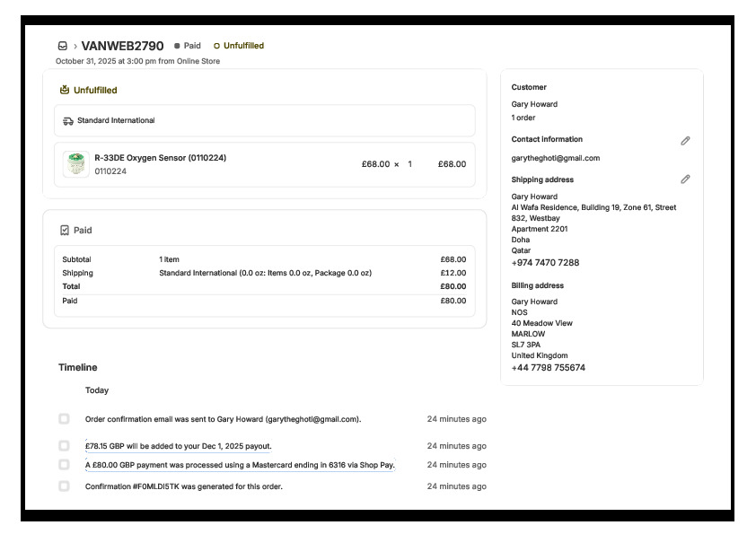The image size is (756, 534).
Task: Click the '1 order' text under customer name
Action: (524, 118)
